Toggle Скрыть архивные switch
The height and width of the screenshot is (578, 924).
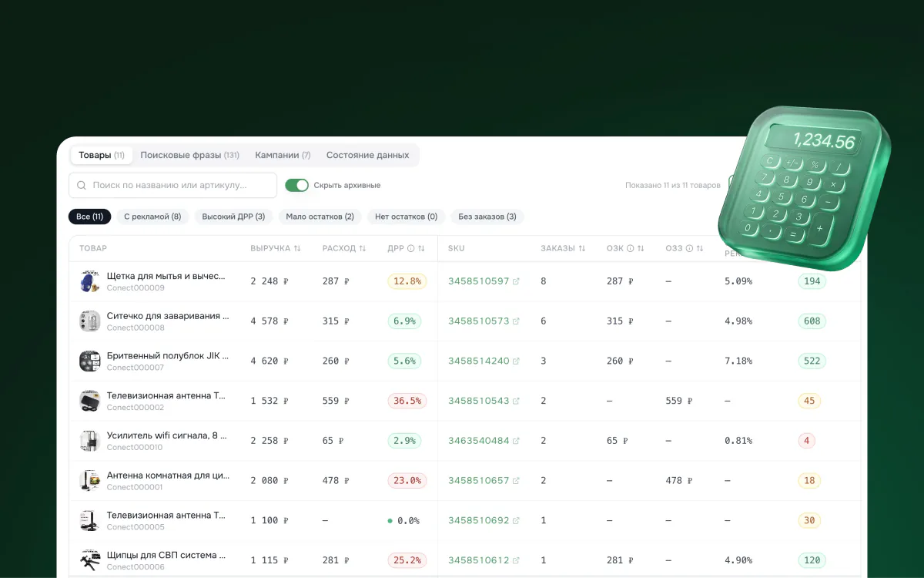pyautogui.click(x=296, y=185)
